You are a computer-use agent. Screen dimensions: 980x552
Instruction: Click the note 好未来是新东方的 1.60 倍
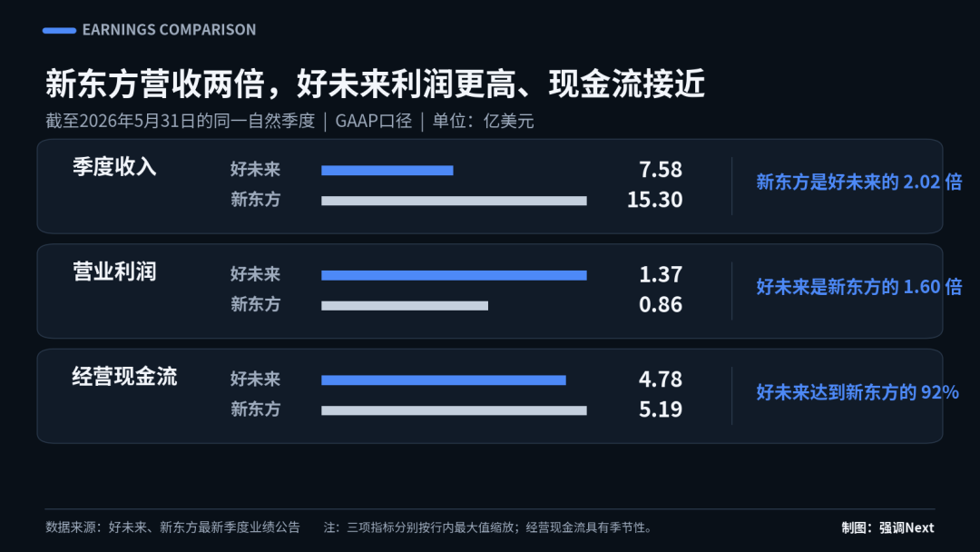pos(858,287)
